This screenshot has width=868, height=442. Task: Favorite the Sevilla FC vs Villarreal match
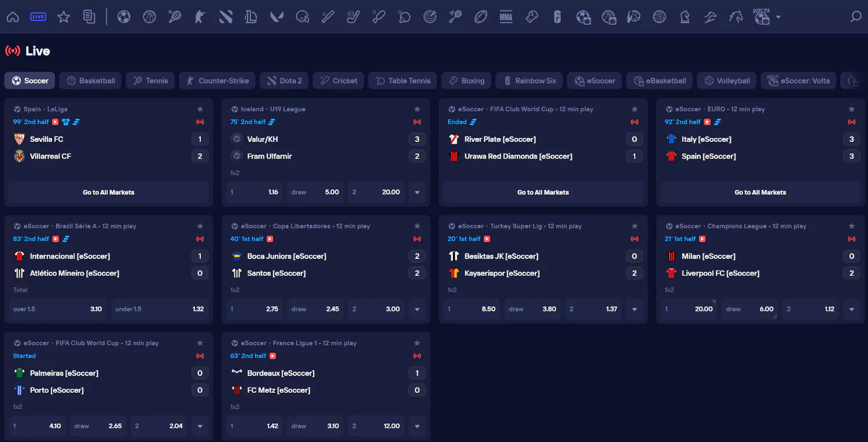pyautogui.click(x=200, y=109)
